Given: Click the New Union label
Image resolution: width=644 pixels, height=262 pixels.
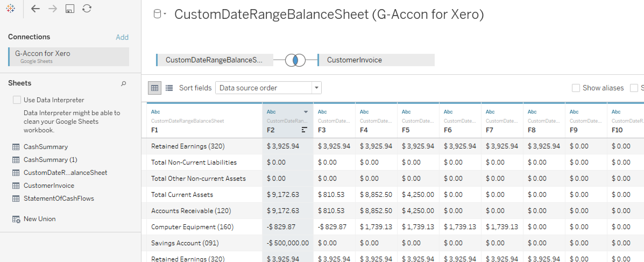Looking at the screenshot, I should pos(40,219).
